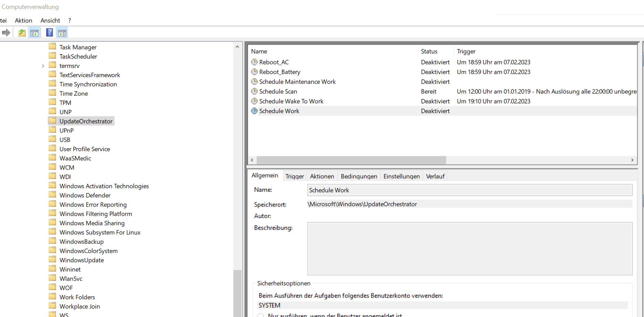644x317 pixels.
Task: Click the TaskScheduler folder icon
Action: pyautogui.click(x=52, y=56)
